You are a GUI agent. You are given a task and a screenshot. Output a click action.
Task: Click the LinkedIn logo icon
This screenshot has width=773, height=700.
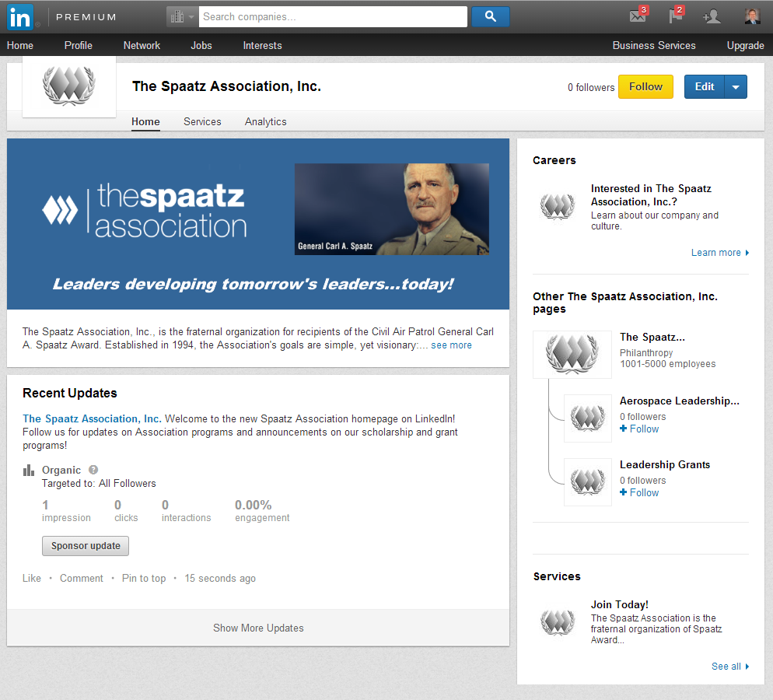tap(20, 17)
